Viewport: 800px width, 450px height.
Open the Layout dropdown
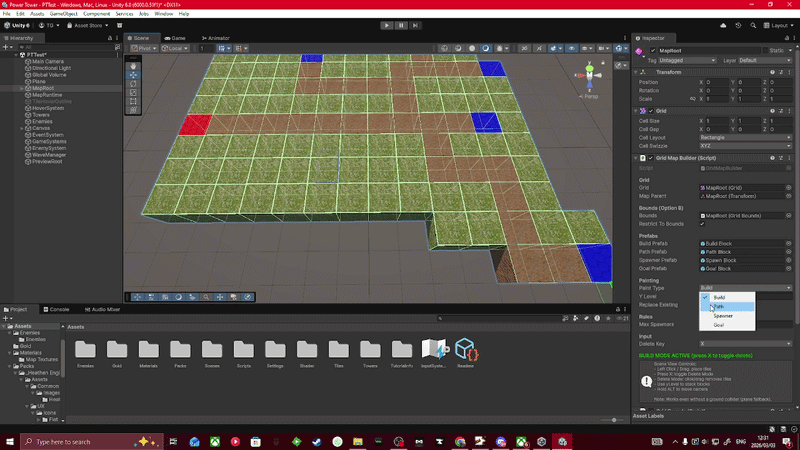click(x=779, y=26)
